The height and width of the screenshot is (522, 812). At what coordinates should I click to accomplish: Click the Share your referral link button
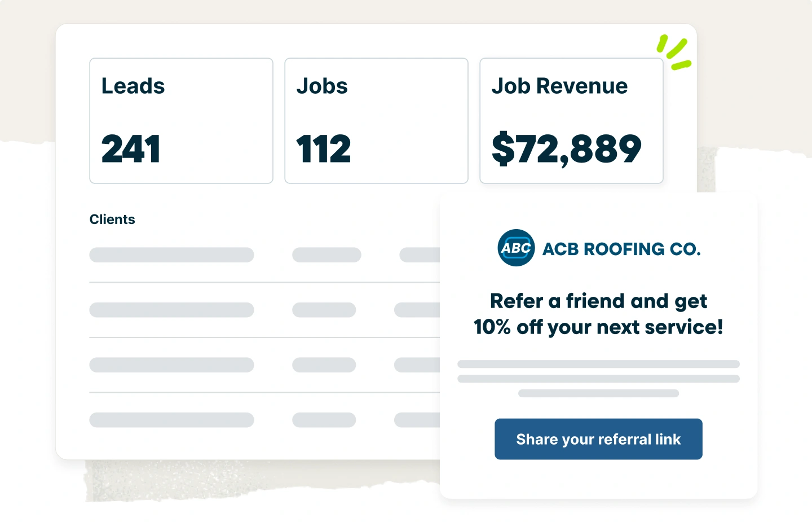coord(598,438)
